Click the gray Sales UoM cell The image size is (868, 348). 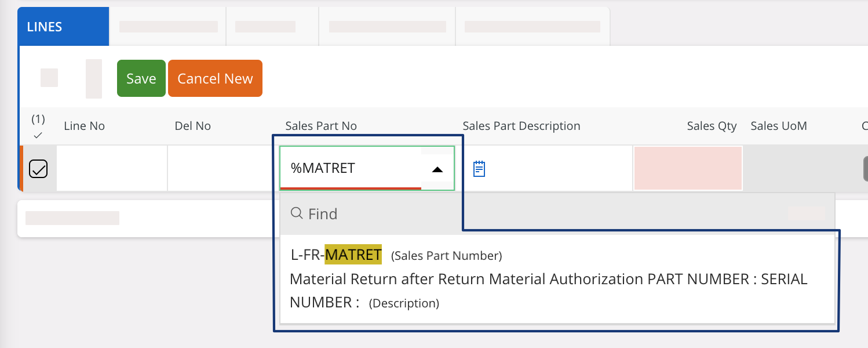(x=800, y=169)
